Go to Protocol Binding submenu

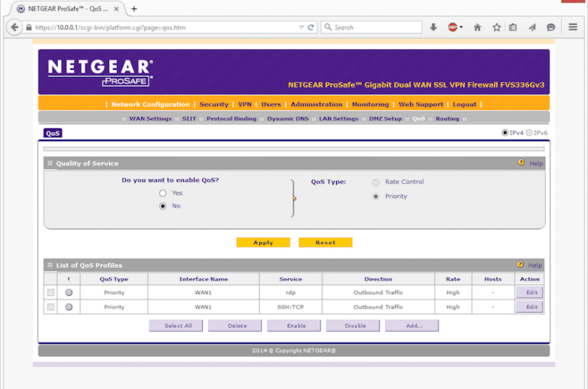[231, 118]
